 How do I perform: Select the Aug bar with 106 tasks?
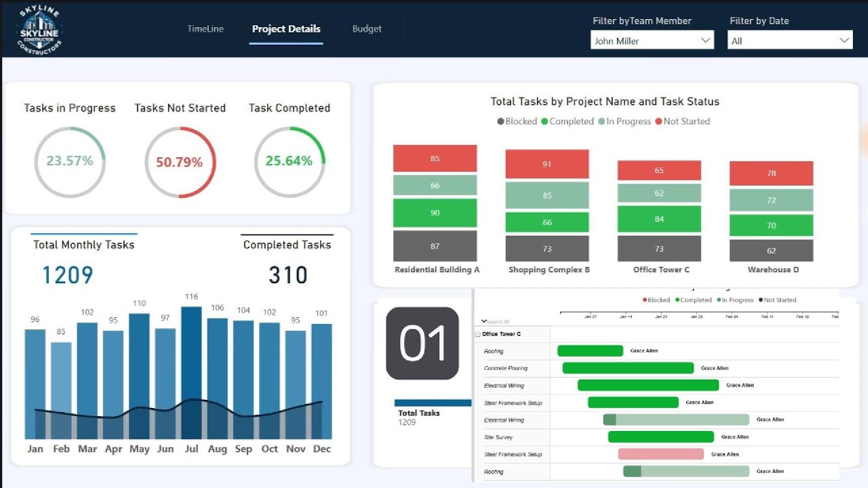(x=218, y=379)
